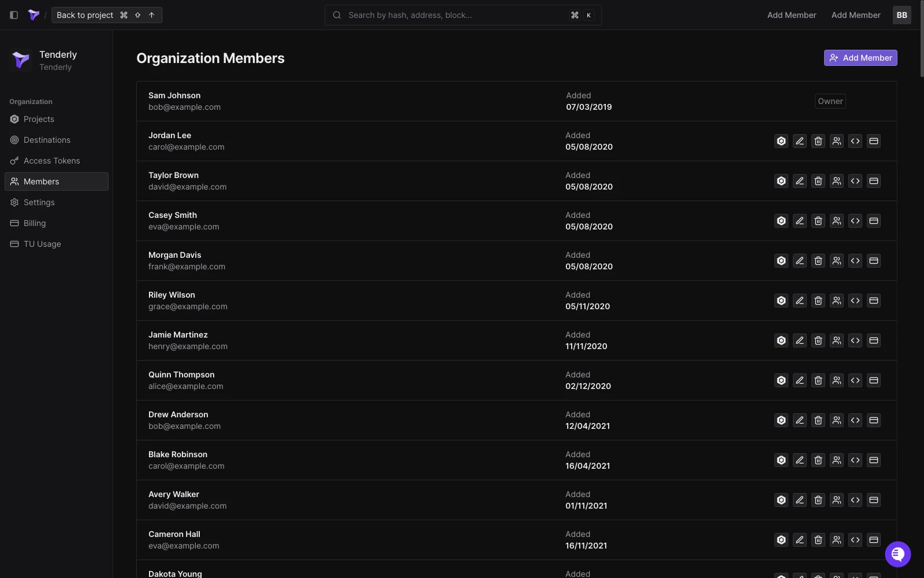
Task: Edit Riley Wilson with pencil icon
Action: (x=800, y=301)
